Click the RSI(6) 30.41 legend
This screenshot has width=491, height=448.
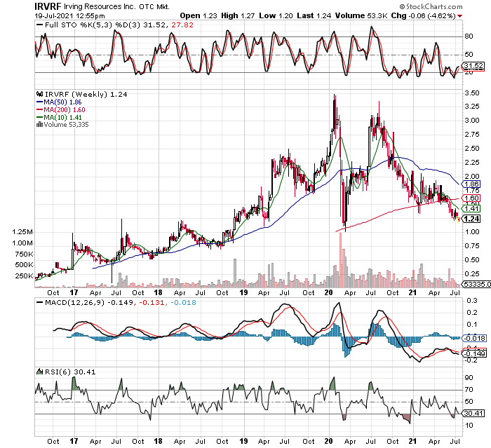click(70, 372)
